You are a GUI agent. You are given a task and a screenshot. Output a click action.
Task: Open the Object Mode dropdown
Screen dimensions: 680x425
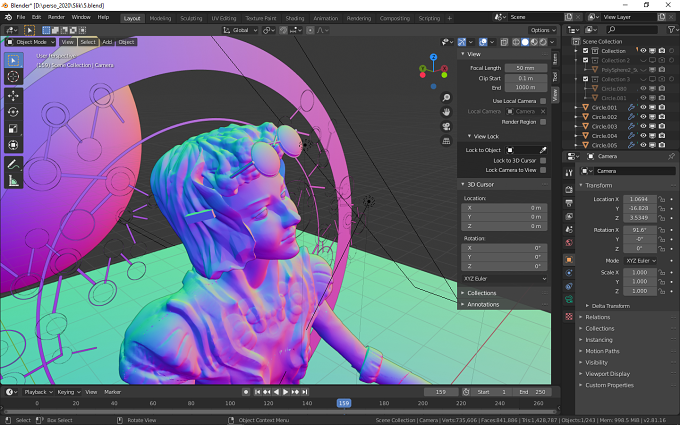[x=30, y=42]
